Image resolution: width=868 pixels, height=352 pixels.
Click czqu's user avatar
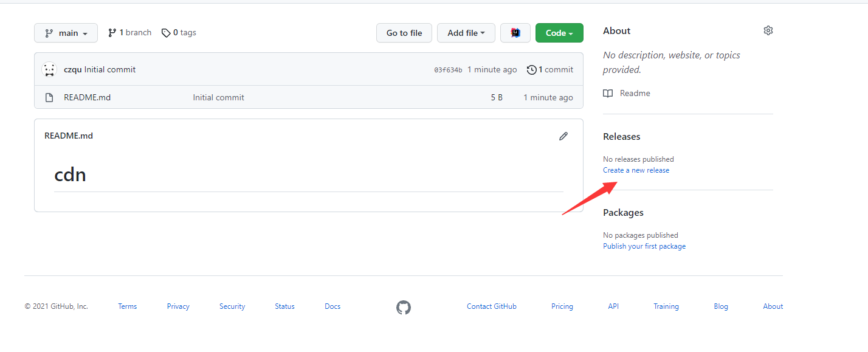tap(49, 70)
